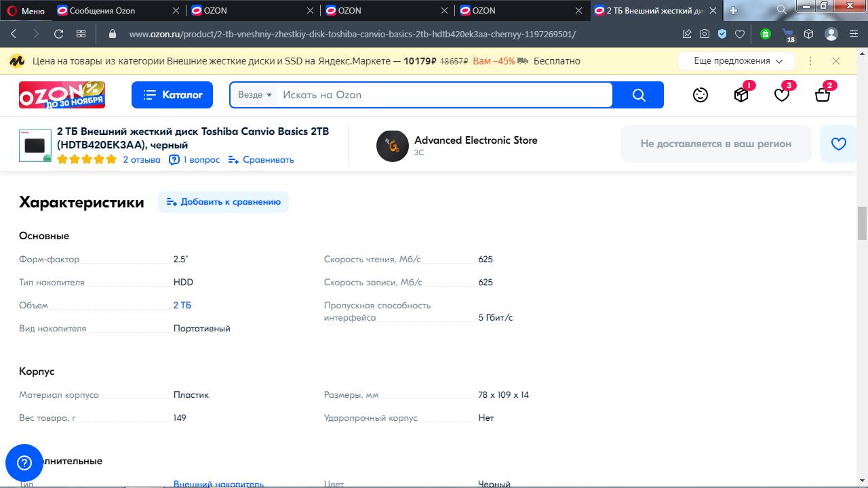868x488 pixels.
Task: Open the Speed Dial start page
Action: [x=81, y=34]
